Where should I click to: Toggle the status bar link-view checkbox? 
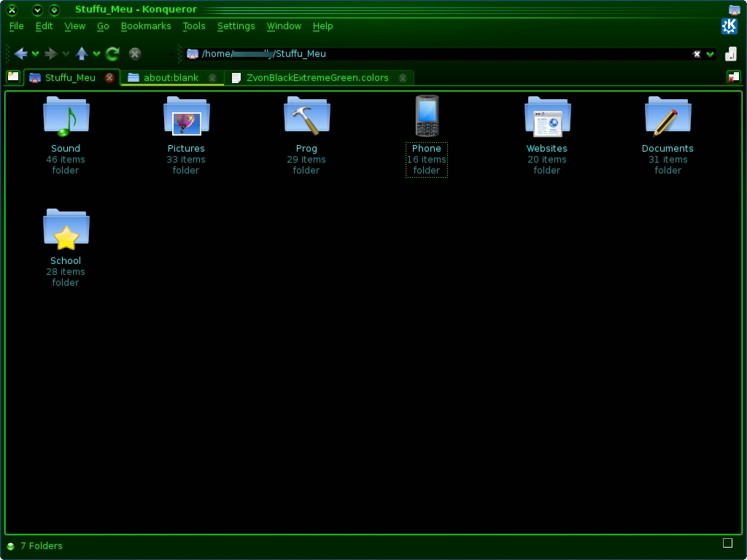tap(727, 542)
